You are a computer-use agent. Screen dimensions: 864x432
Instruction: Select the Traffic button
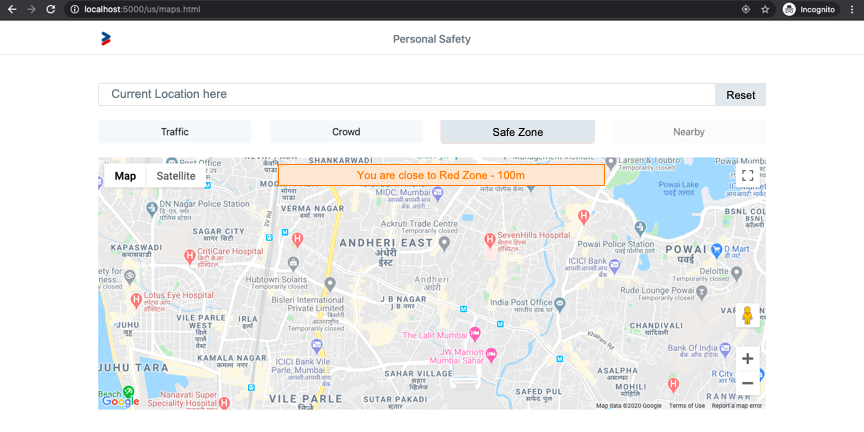coord(175,132)
